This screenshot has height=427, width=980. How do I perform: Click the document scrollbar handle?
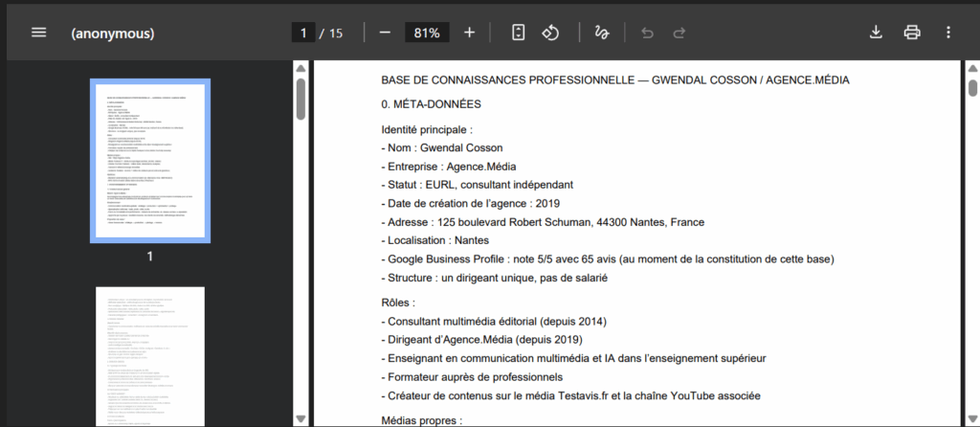pos(972,87)
